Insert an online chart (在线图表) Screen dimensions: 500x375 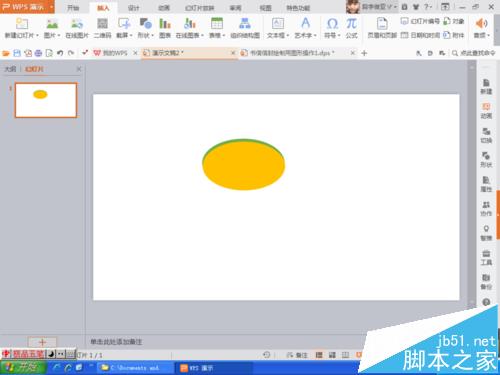coord(189,28)
